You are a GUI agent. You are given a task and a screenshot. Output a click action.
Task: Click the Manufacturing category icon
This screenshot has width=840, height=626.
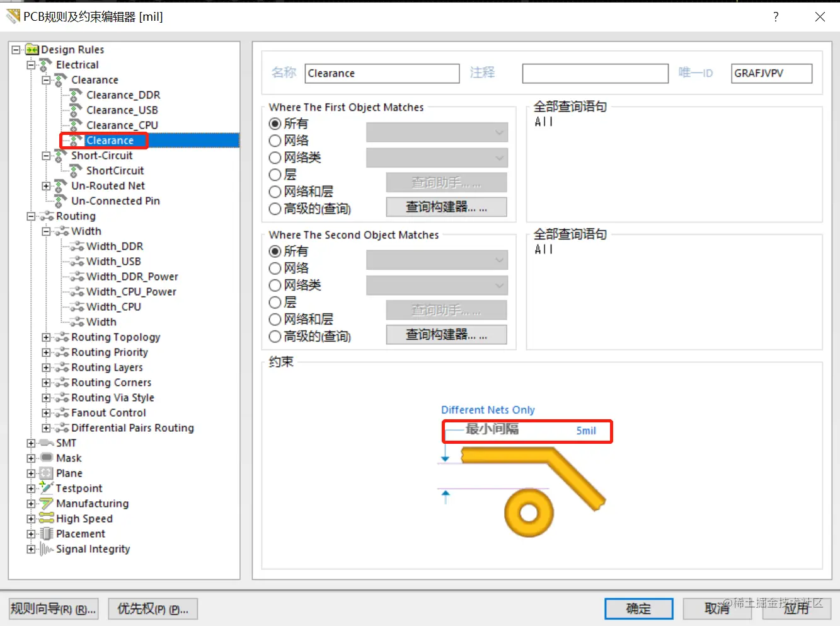47,503
